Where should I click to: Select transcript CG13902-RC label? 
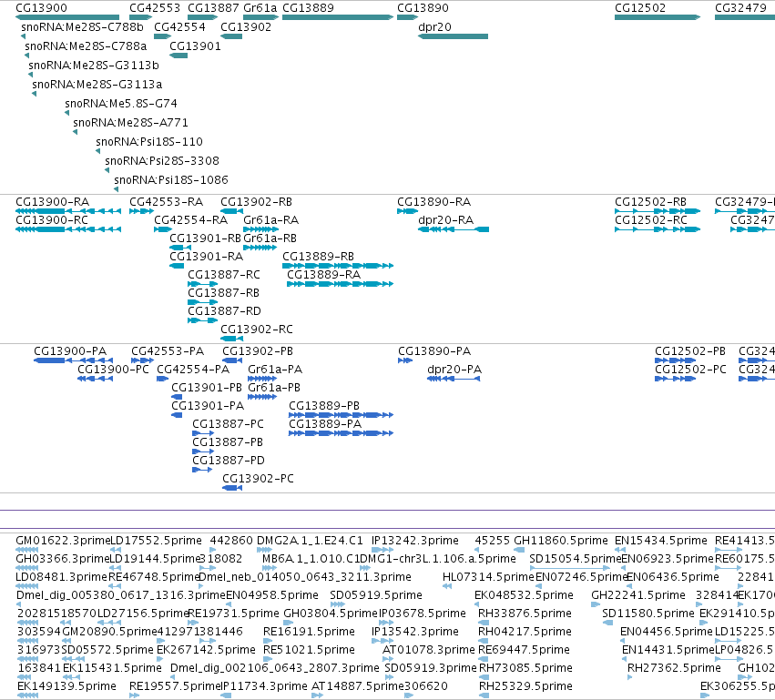click(x=257, y=330)
